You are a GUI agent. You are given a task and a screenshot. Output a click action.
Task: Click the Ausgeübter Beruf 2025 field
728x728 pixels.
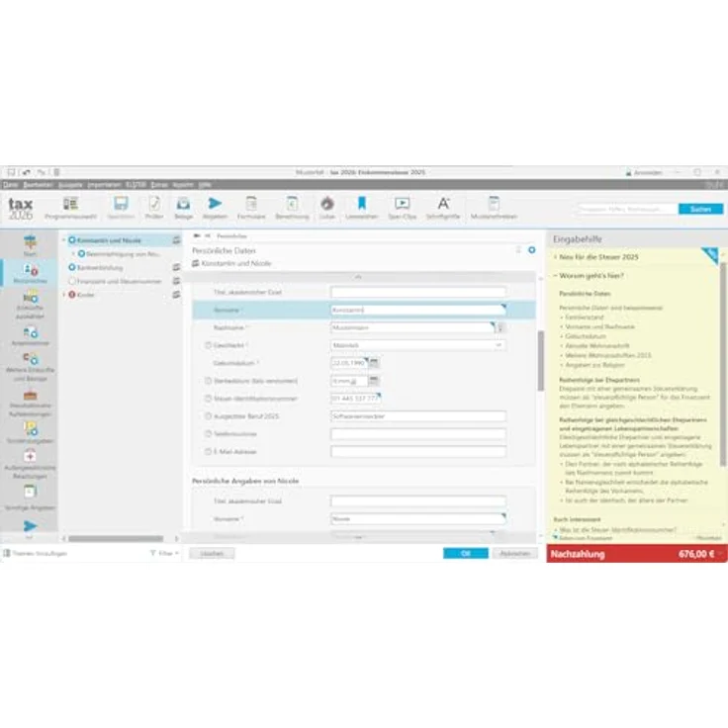(417, 416)
